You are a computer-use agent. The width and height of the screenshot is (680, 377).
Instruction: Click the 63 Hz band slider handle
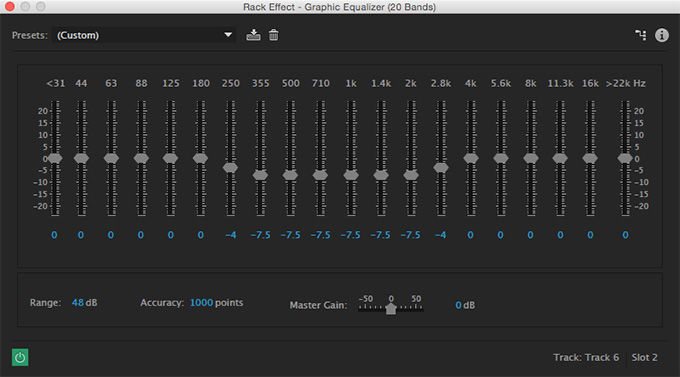pos(111,158)
